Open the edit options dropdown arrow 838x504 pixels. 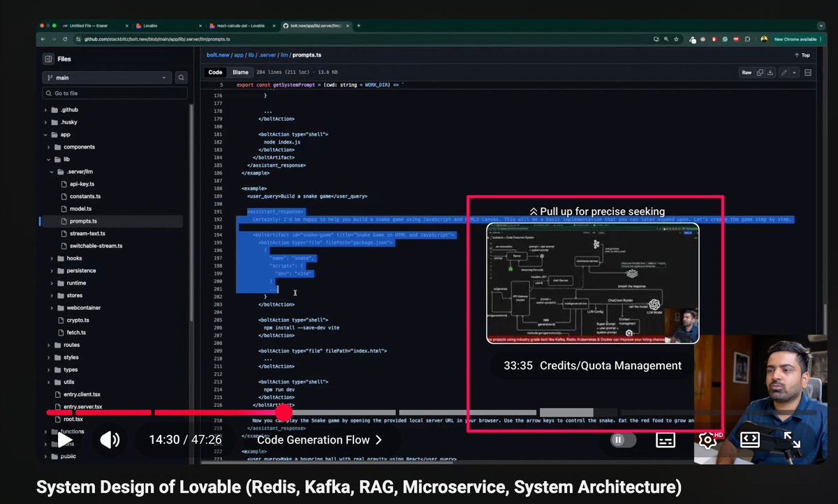coord(794,73)
